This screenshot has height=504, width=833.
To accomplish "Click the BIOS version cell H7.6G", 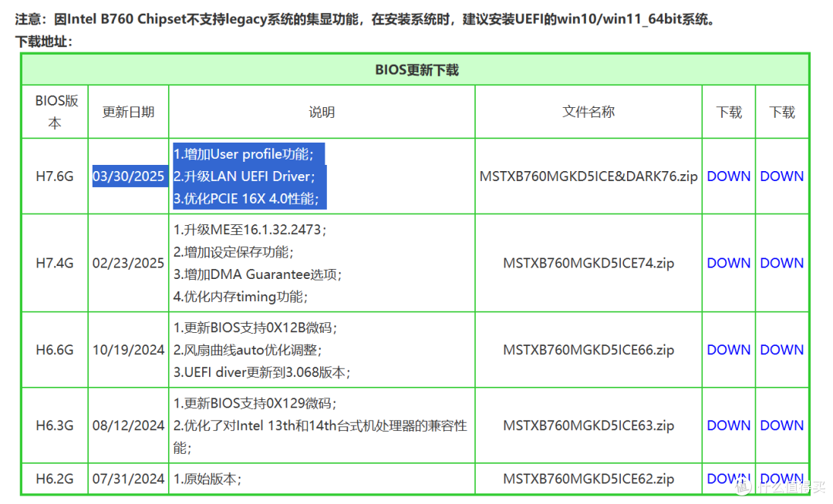I will (x=55, y=176).
